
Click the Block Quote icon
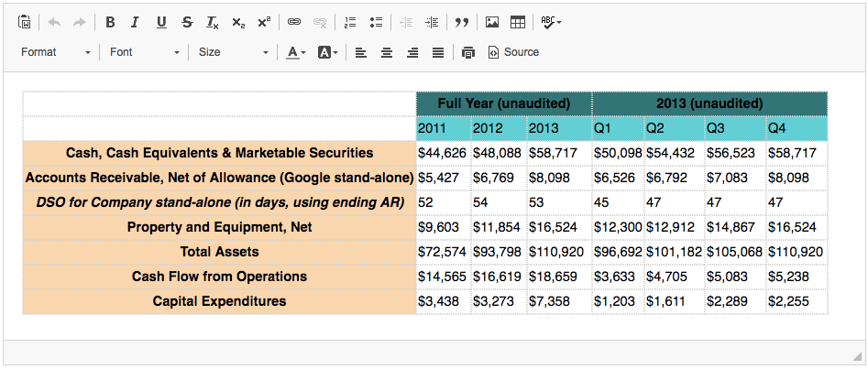(x=462, y=22)
